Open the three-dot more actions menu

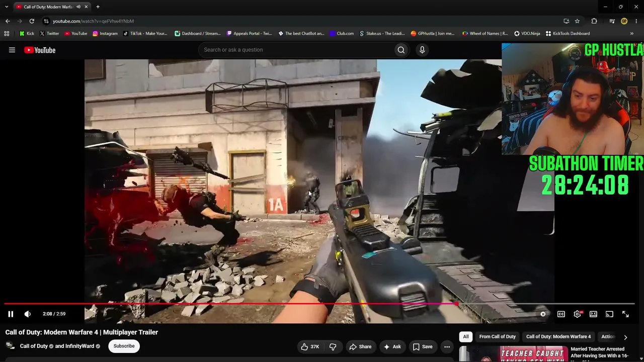pos(447,346)
